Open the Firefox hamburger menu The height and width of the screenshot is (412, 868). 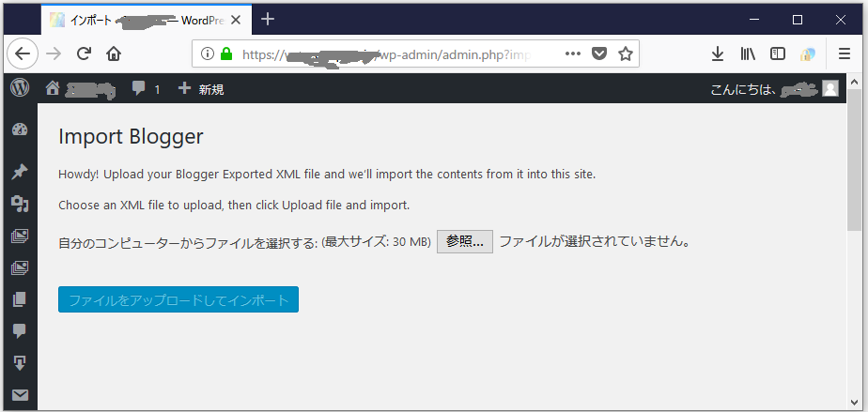click(x=844, y=54)
